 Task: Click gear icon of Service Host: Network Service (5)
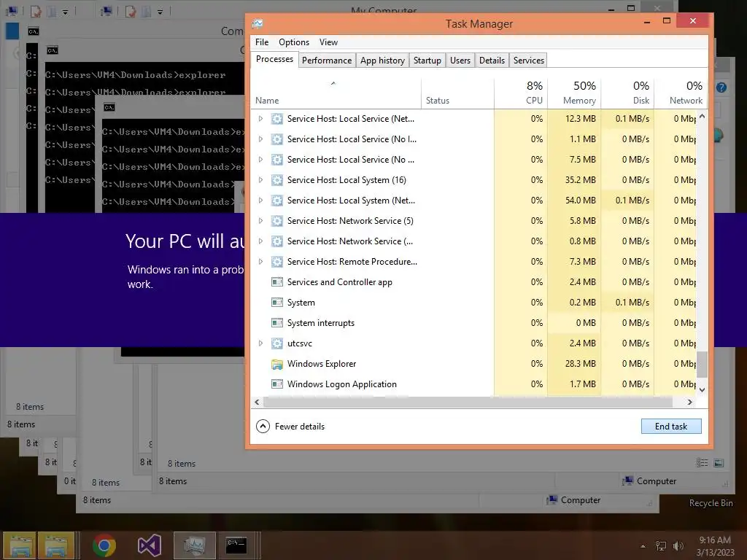coord(276,221)
